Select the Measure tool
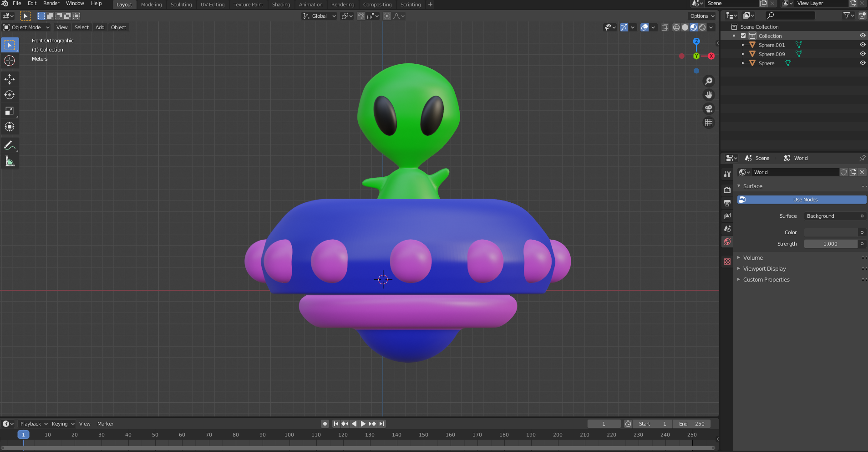This screenshot has width=868, height=452. click(x=10, y=160)
